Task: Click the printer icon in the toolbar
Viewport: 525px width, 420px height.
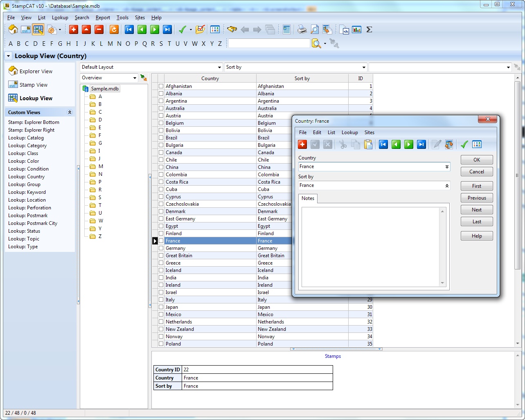Action: pos(302,29)
